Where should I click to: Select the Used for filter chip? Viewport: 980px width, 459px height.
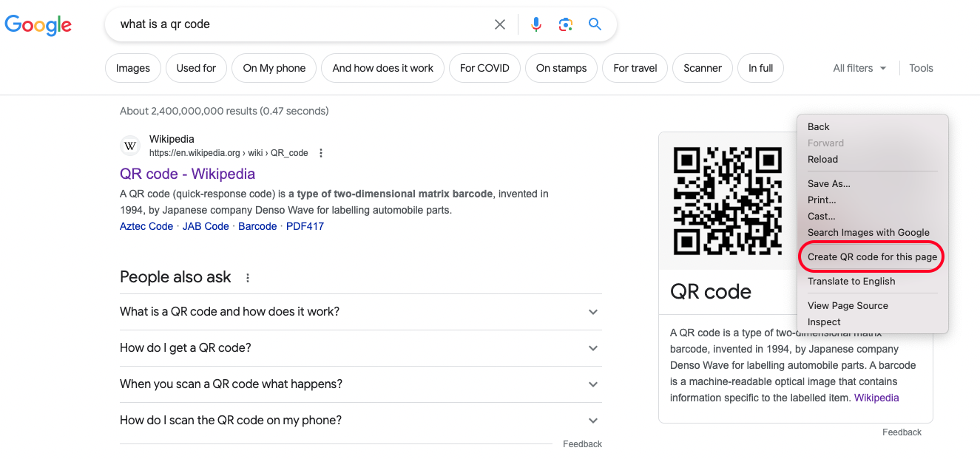point(196,68)
